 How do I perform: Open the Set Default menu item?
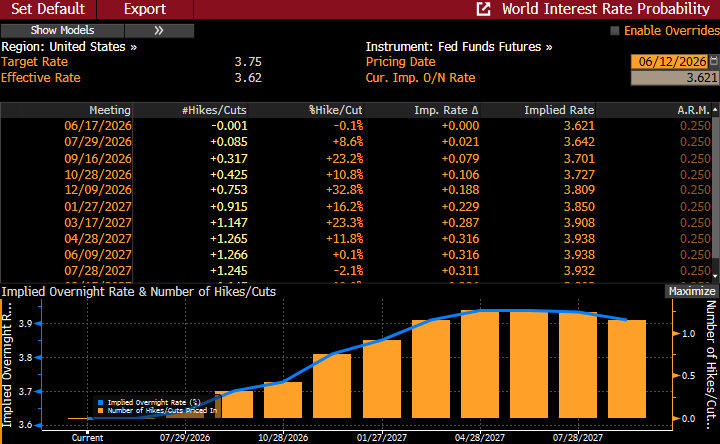pyautogui.click(x=48, y=9)
